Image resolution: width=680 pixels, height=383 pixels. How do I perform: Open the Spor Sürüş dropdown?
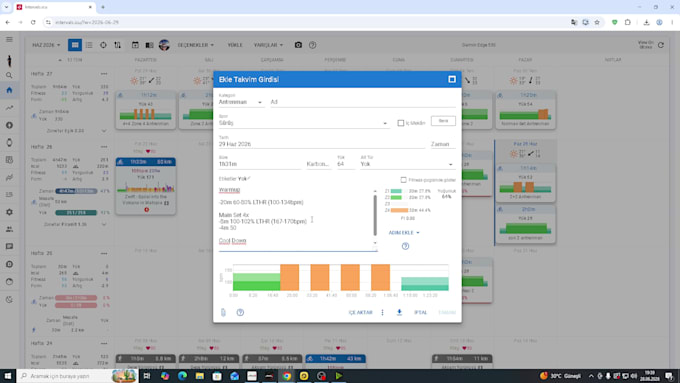pos(303,123)
